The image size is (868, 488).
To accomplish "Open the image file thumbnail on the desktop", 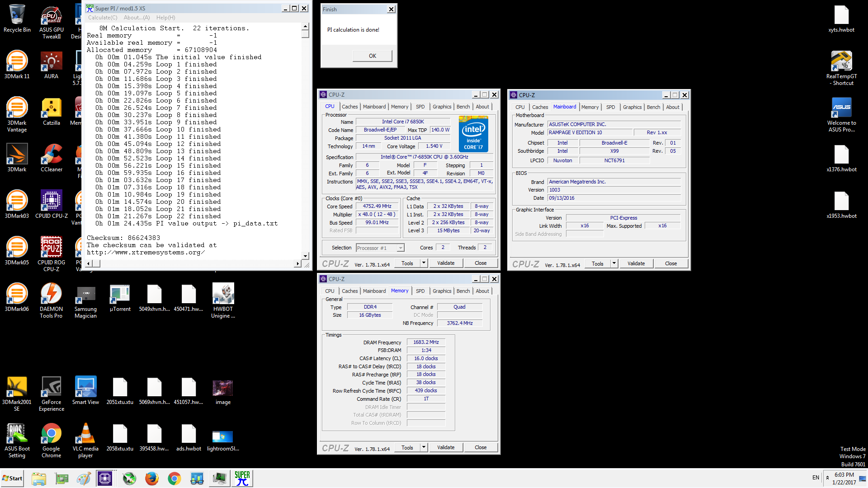I will 223,391.
